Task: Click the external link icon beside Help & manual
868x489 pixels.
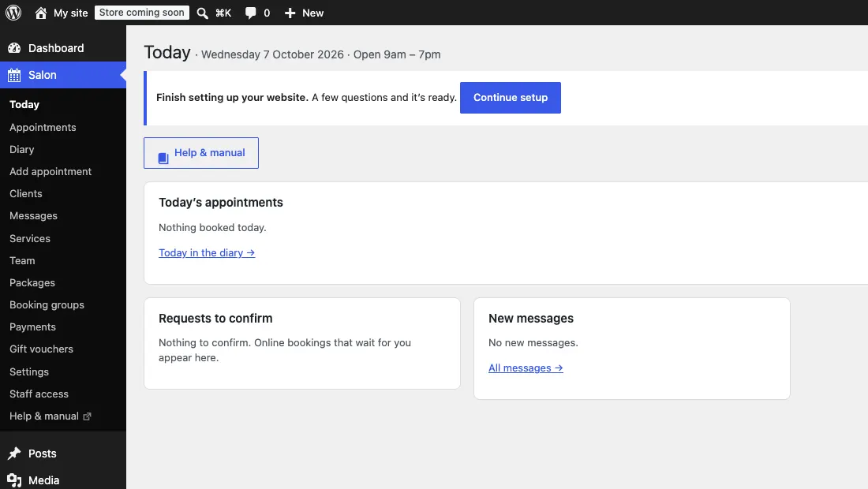Action: (87, 416)
